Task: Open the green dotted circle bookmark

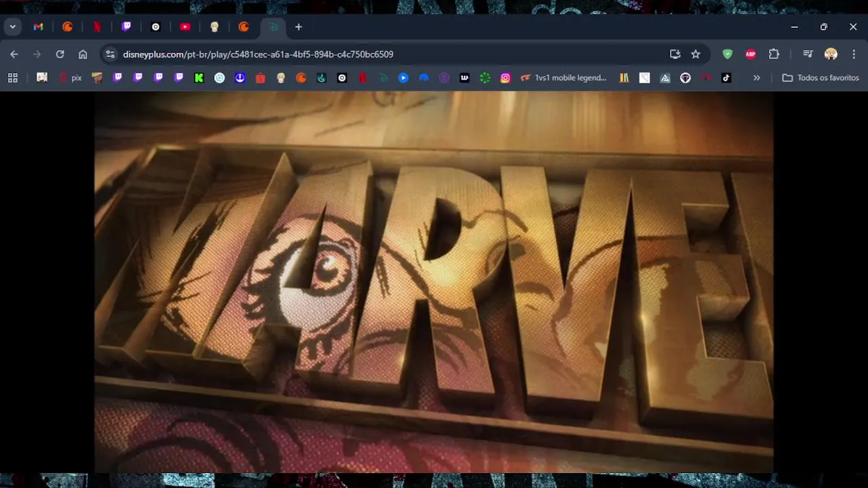Action: [485, 78]
